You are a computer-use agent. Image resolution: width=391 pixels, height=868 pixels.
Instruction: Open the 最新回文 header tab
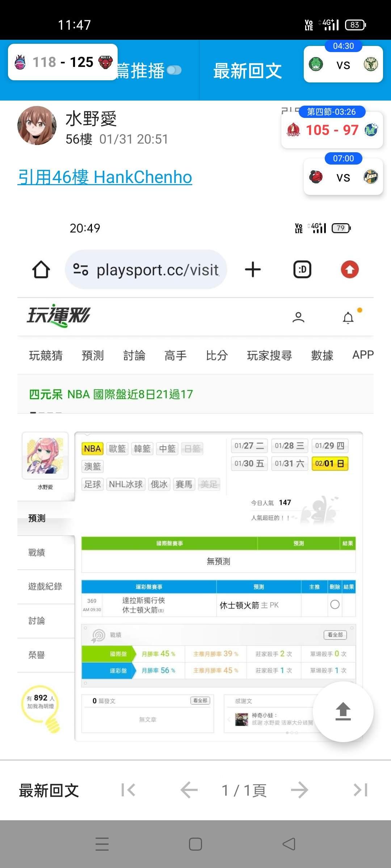coord(248,71)
